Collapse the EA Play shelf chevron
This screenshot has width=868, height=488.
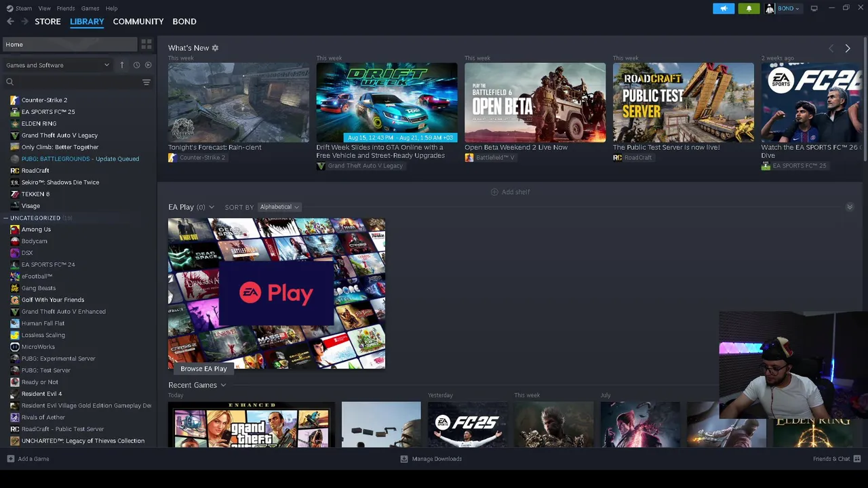pos(850,207)
